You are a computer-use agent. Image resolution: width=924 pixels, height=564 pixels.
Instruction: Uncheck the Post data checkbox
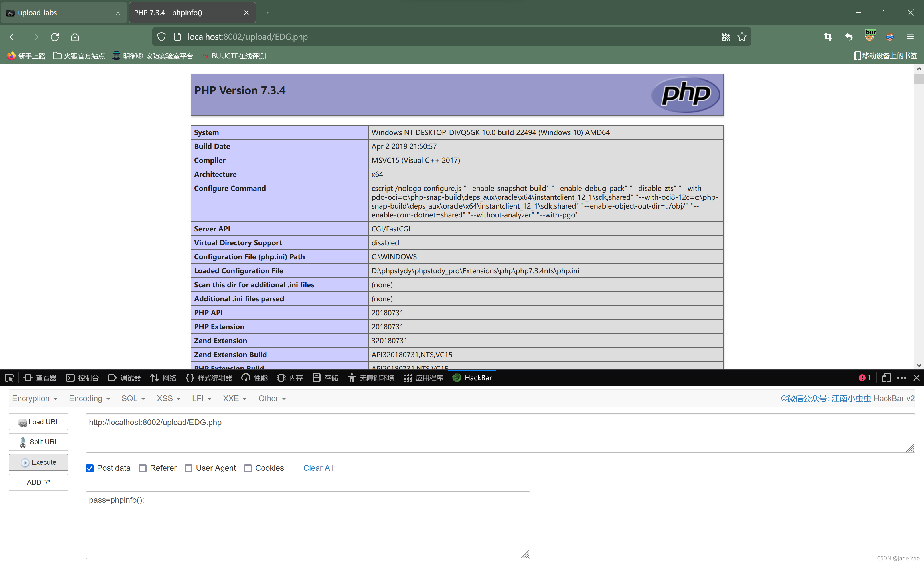tap(90, 468)
